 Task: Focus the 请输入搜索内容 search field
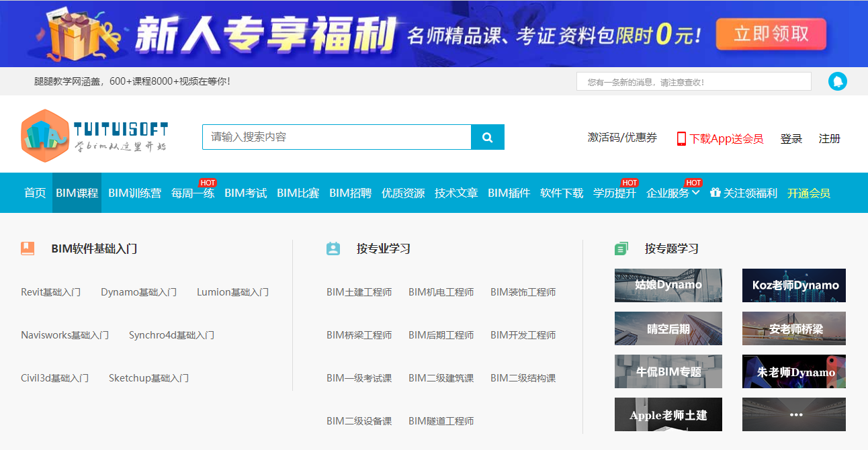point(337,137)
